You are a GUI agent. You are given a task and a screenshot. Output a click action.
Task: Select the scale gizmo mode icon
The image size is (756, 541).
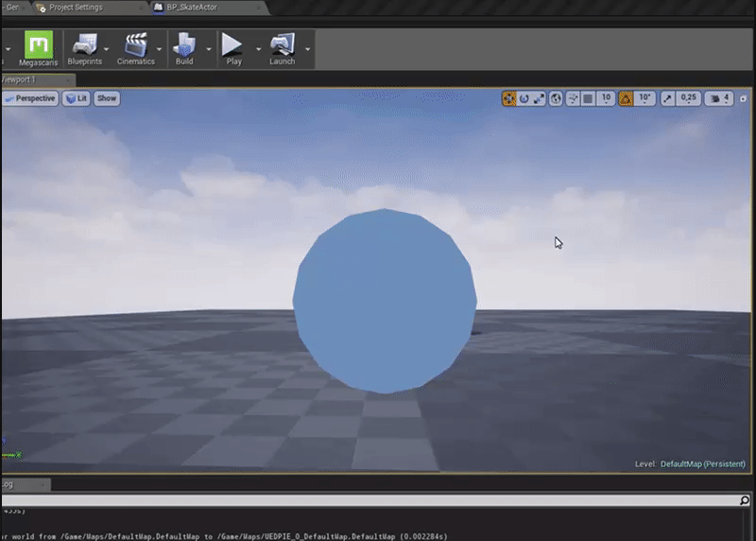click(x=540, y=98)
